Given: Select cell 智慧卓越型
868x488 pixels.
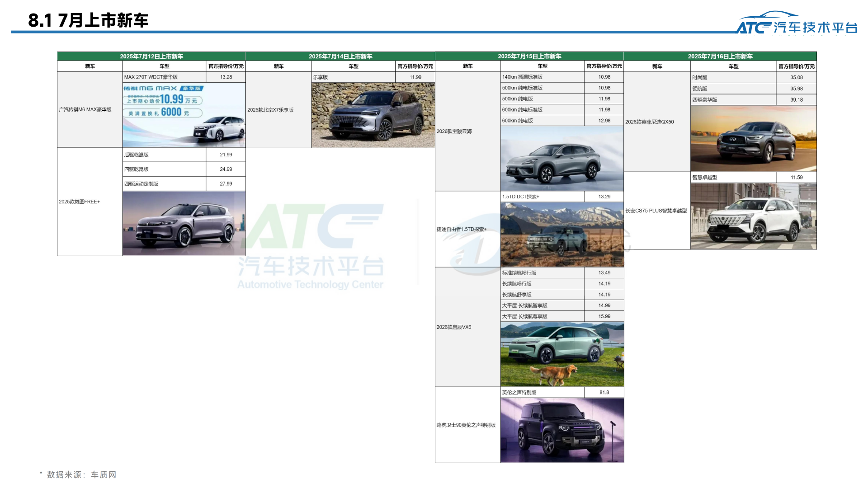Looking at the screenshot, I should point(733,178).
